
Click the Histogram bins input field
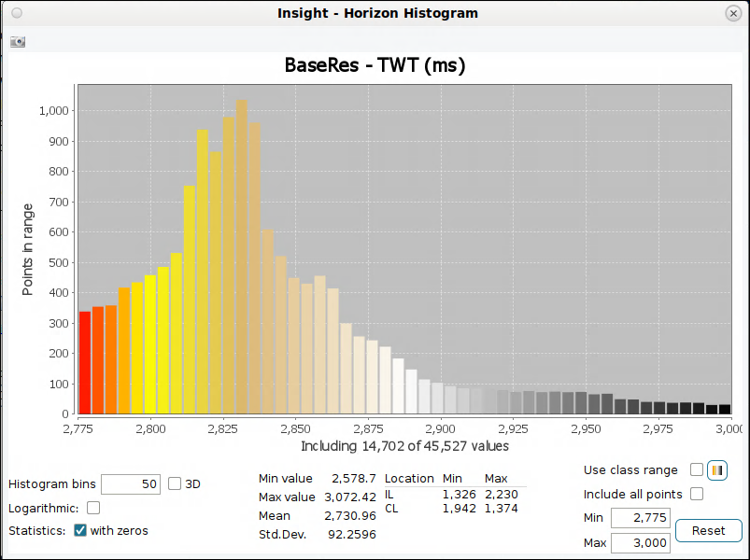[131, 484]
